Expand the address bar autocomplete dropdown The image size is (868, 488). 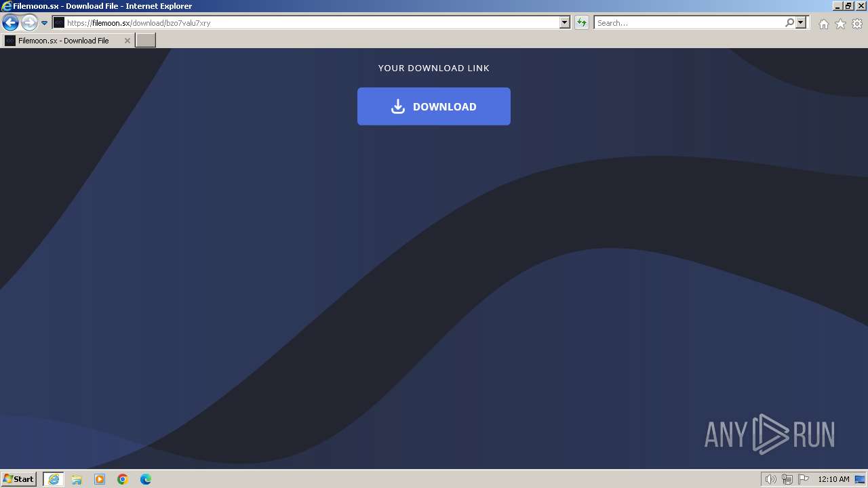point(565,23)
